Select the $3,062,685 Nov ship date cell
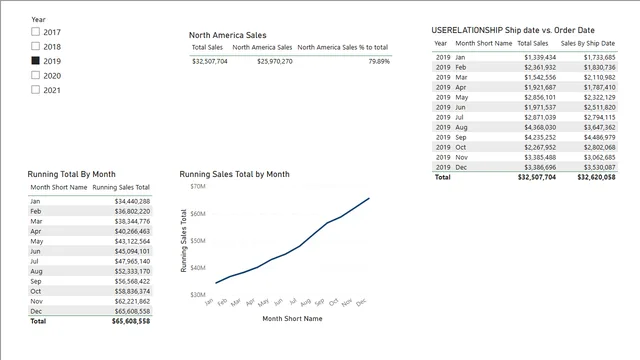The image size is (640, 360). 599,157
